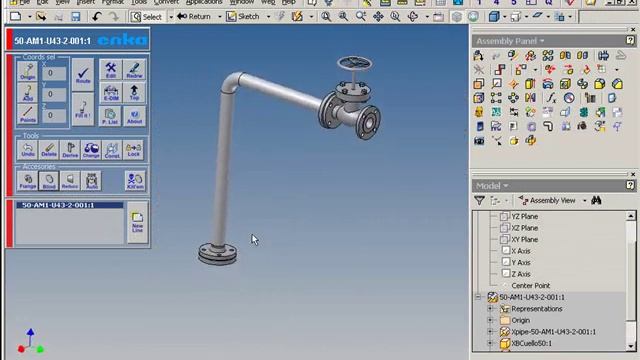Click the model browser scroll down arrow
Viewport: 640px width, 360px height.
pos(631,346)
